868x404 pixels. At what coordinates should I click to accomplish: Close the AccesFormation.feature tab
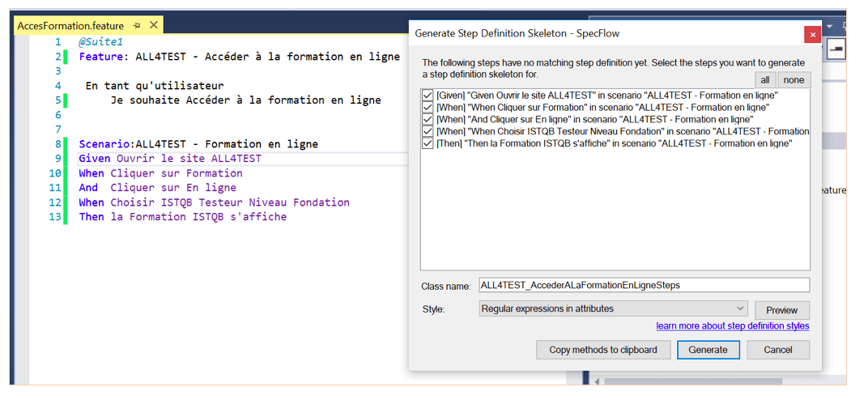point(154,25)
